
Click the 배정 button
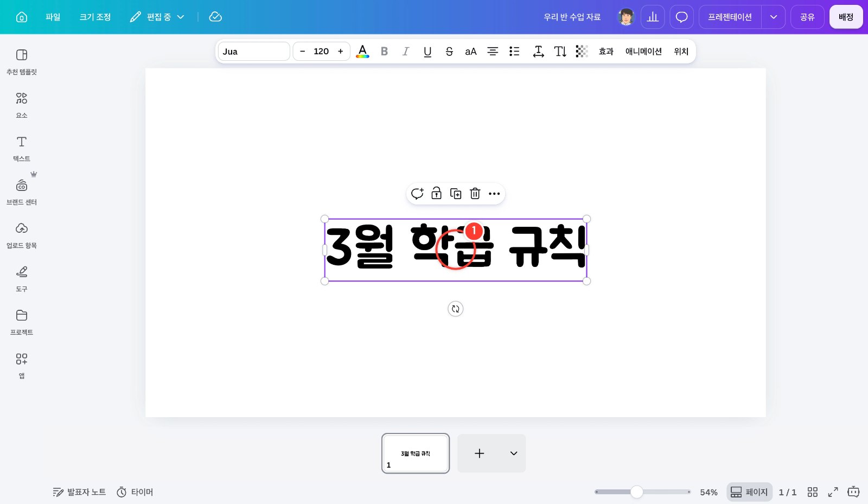(x=846, y=17)
